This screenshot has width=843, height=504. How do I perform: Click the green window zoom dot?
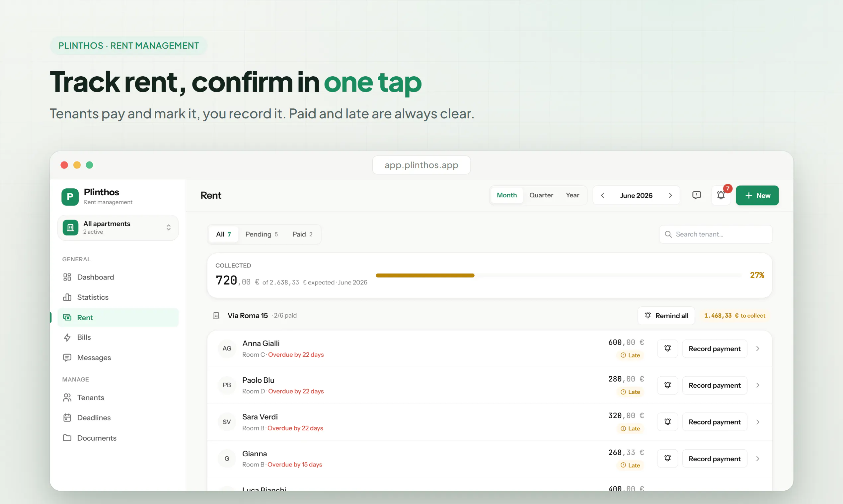click(89, 165)
